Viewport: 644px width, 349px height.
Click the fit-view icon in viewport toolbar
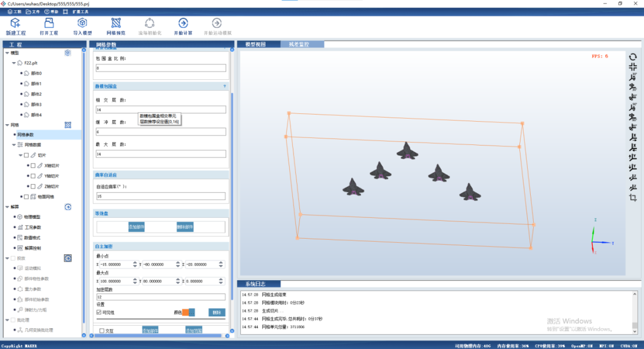click(x=633, y=67)
